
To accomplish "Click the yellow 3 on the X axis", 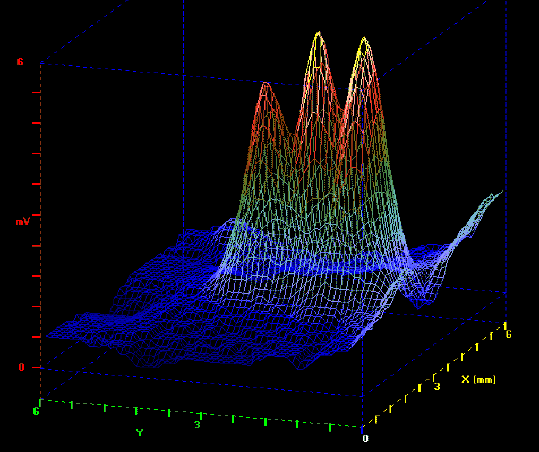I will coord(437,386).
